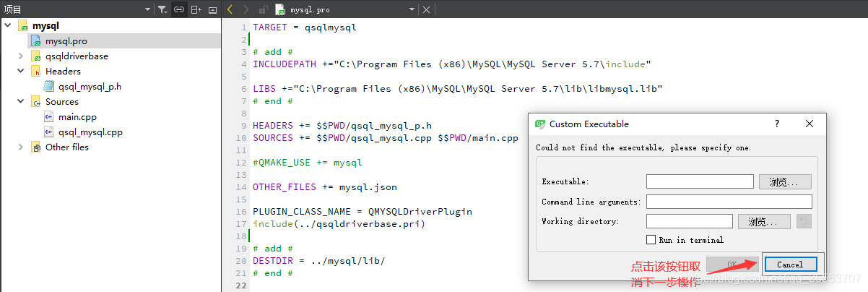Click the qsqldriverbase folder icon
868x292 pixels.
(36, 56)
